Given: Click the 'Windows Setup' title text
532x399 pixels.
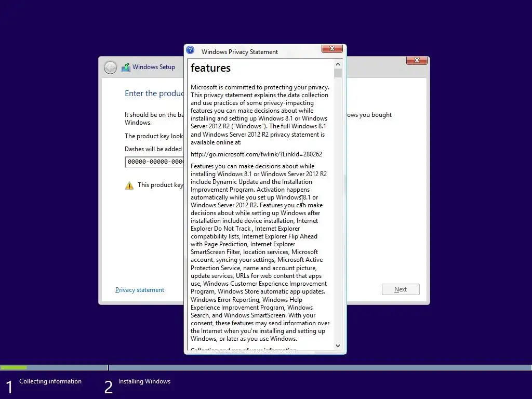Looking at the screenshot, I should click(153, 67).
